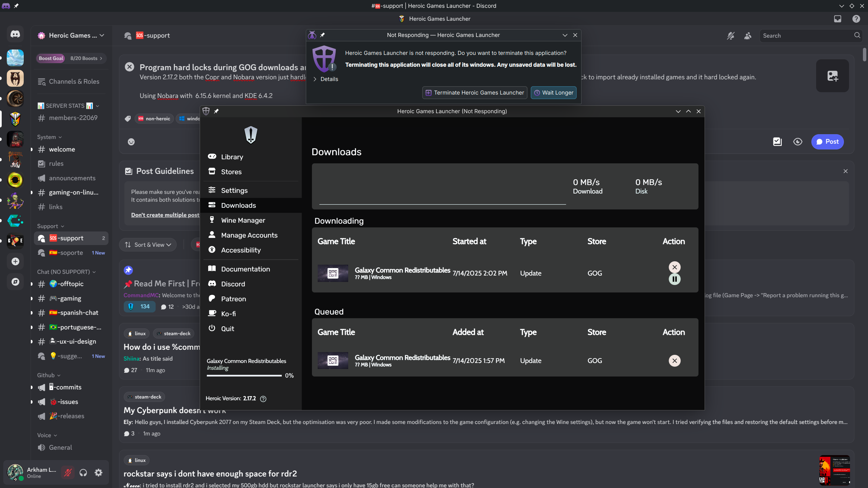Click Wait Longer button

[553, 93]
